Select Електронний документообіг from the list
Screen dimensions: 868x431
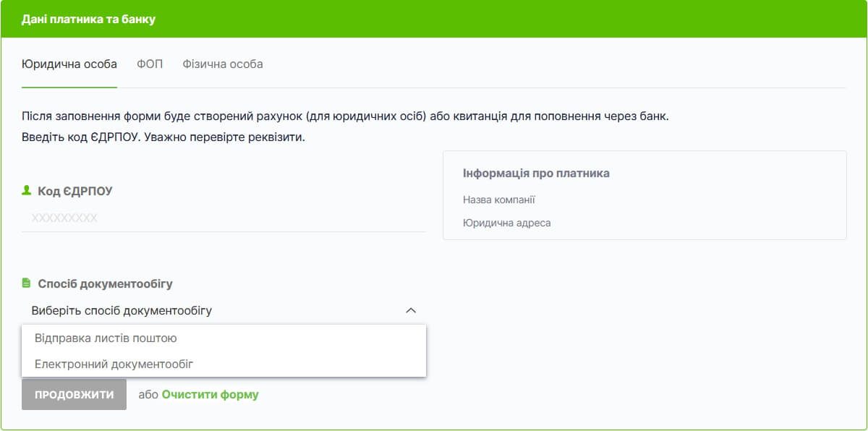point(224,364)
